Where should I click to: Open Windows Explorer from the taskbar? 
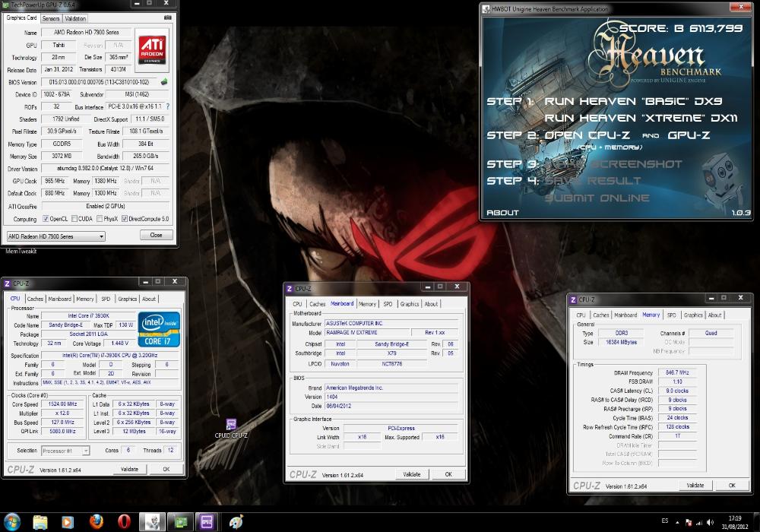pyautogui.click(x=40, y=522)
